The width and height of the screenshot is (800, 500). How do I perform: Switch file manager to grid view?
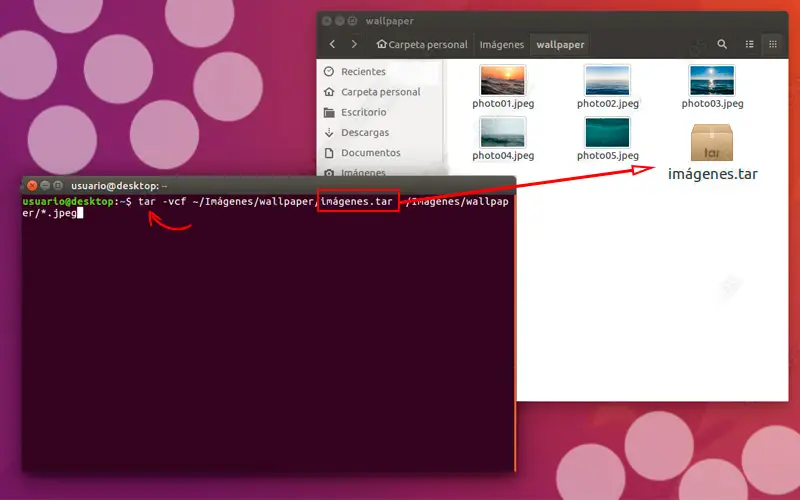[x=773, y=44]
